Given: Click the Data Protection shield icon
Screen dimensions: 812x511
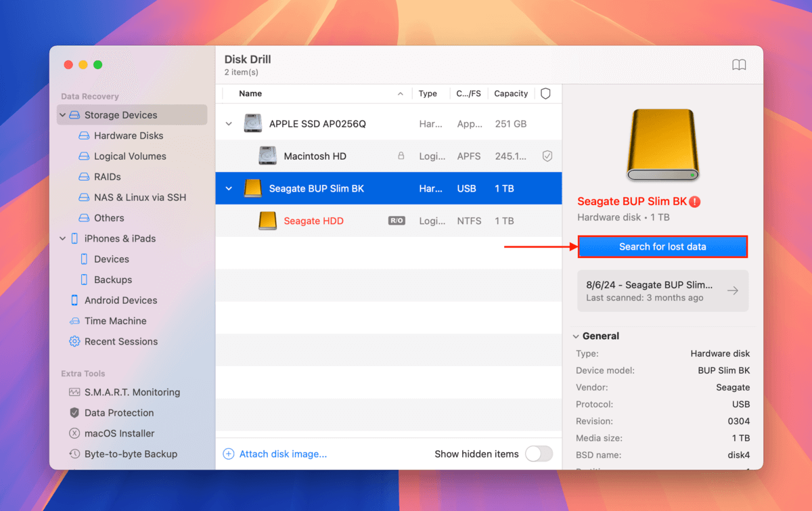Looking at the screenshot, I should (74, 413).
